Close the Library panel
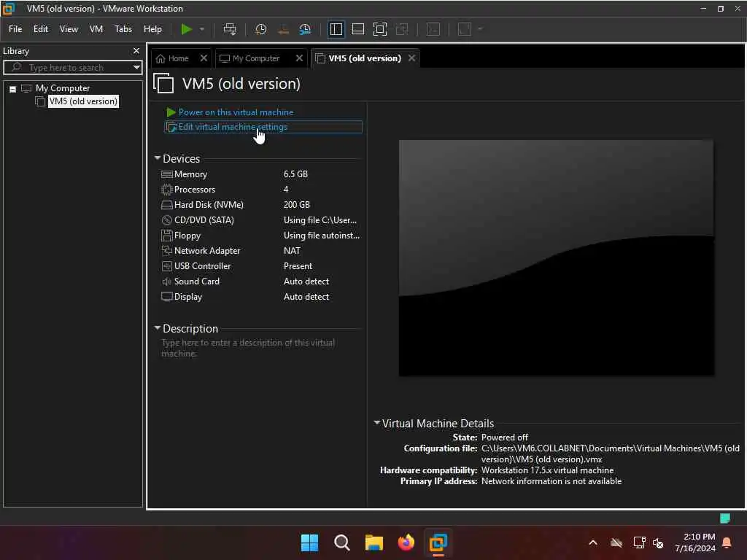The width and height of the screenshot is (747, 560). (x=136, y=50)
